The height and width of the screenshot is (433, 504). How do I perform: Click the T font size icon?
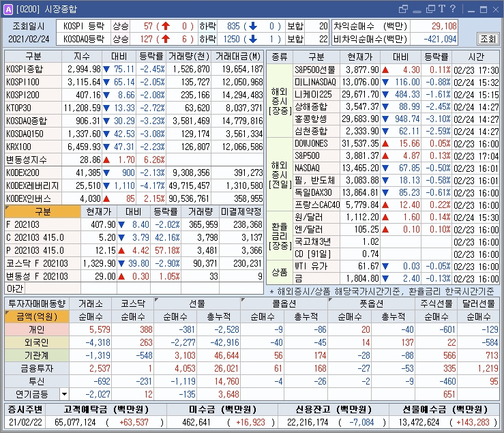pos(442,9)
